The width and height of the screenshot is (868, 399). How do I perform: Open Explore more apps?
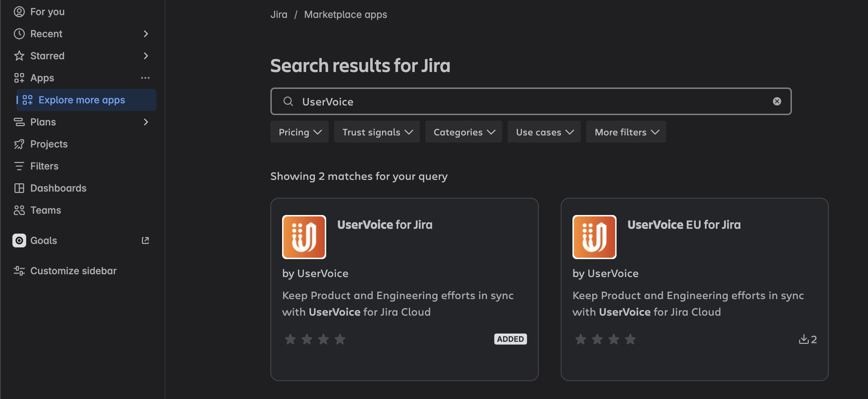(x=82, y=100)
